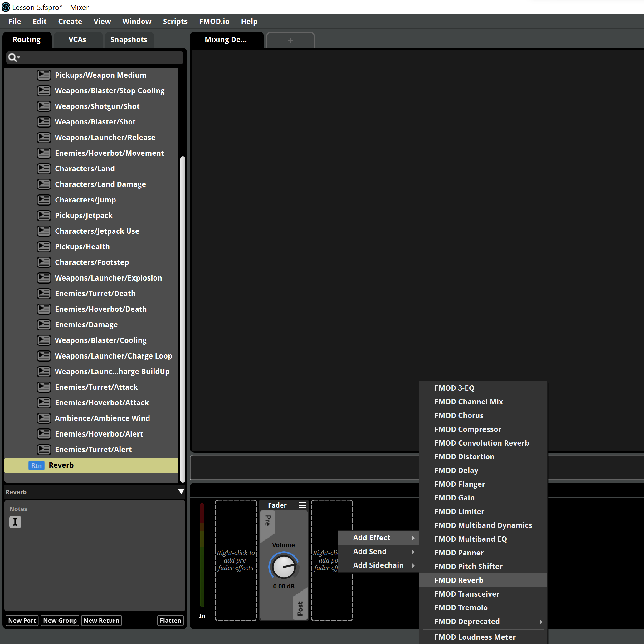Open the Scripts menu
The image size is (644, 644).
(x=175, y=21)
